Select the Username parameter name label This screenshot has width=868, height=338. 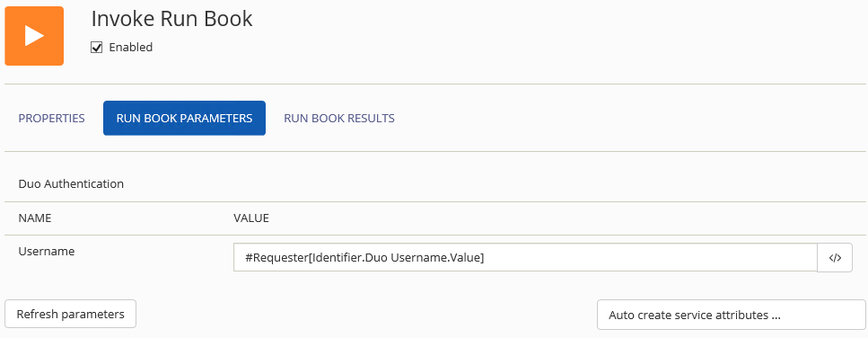pos(47,251)
